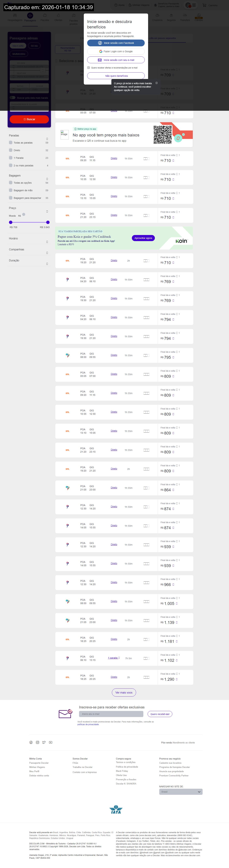The image size is (229, 868).
Task: Open the Brasil country site dropdown
Action: [181, 792]
